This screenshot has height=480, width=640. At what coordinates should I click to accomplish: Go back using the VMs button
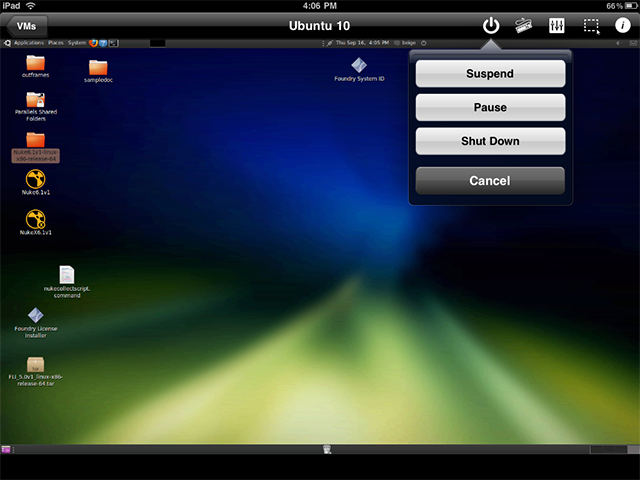click(27, 26)
